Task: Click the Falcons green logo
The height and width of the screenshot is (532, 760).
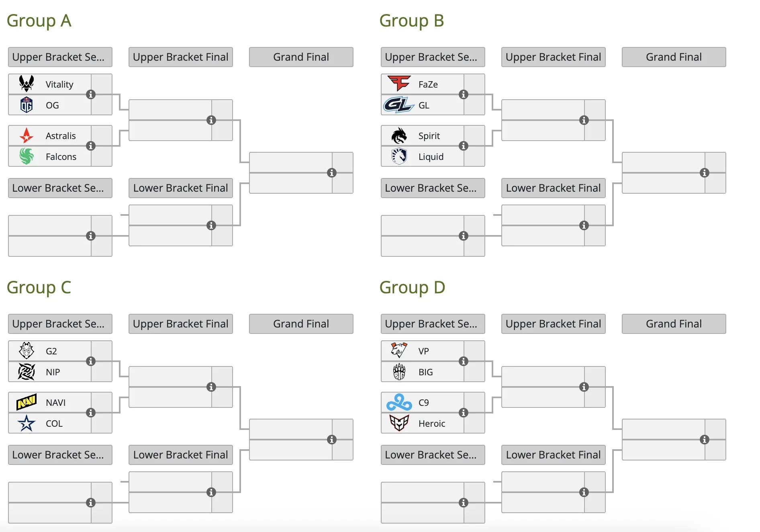Action: point(27,156)
